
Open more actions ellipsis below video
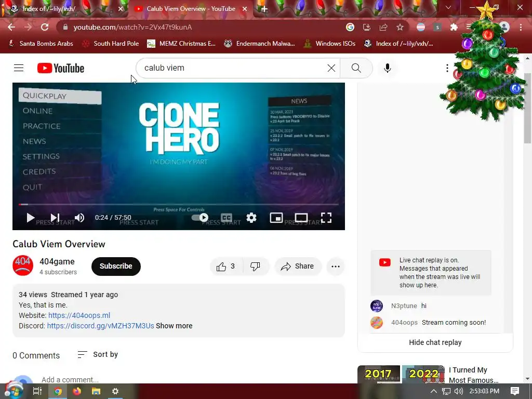[336, 267]
